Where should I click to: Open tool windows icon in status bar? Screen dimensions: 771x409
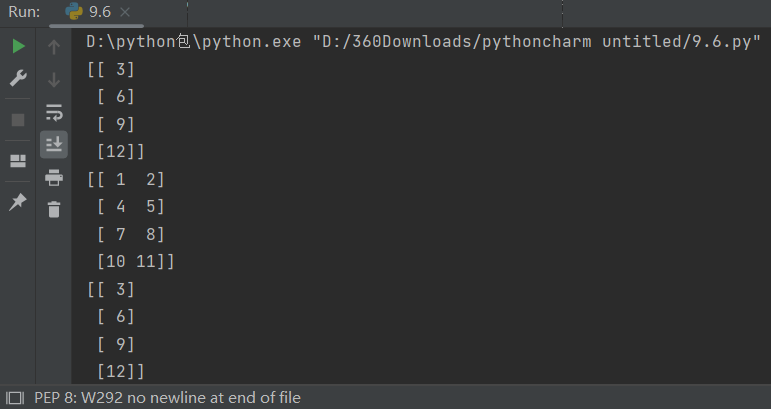[15, 398]
